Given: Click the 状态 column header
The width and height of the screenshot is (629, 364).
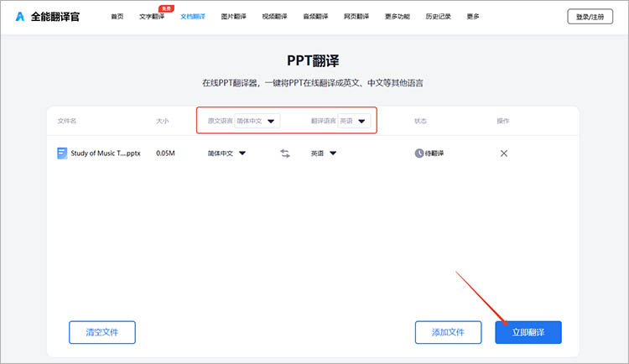Looking at the screenshot, I should (420, 121).
